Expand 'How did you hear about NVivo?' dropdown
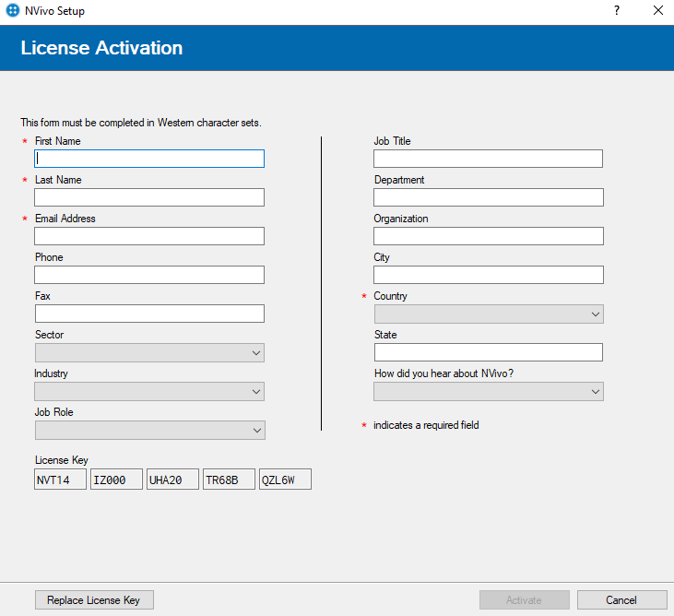The height and width of the screenshot is (616, 674). (489, 391)
